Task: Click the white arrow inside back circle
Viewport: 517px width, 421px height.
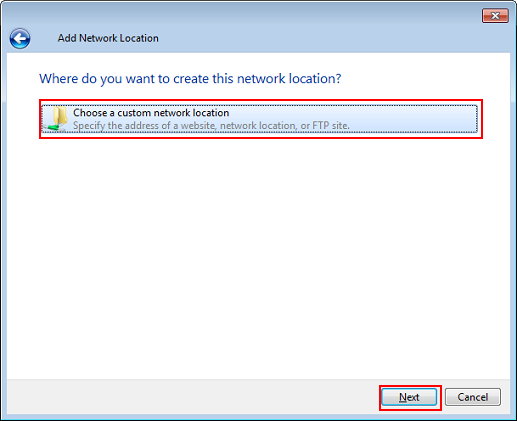Action: pos(20,39)
